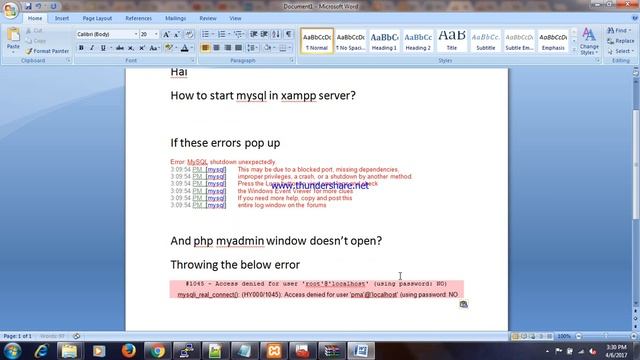Click the Cut button
This screenshot has width=640, height=360.
[34, 31]
